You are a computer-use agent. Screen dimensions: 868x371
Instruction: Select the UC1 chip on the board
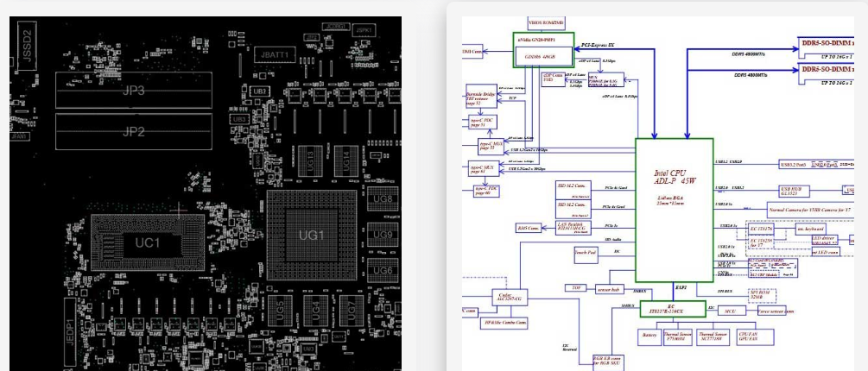[x=147, y=242]
